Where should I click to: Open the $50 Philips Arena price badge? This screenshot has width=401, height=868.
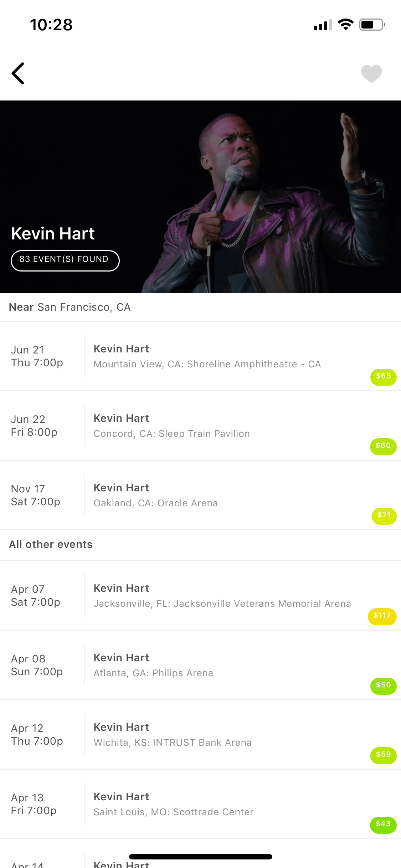point(383,686)
